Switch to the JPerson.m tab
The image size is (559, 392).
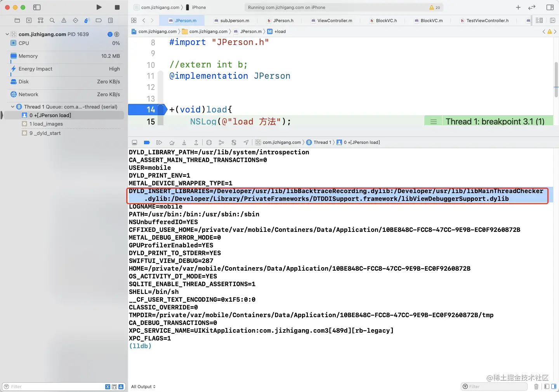pos(182,21)
